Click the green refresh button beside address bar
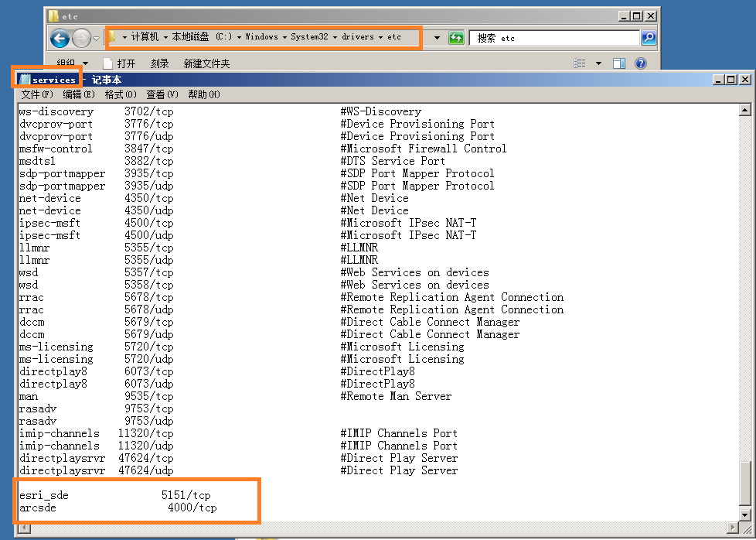756x540 pixels. [x=456, y=37]
